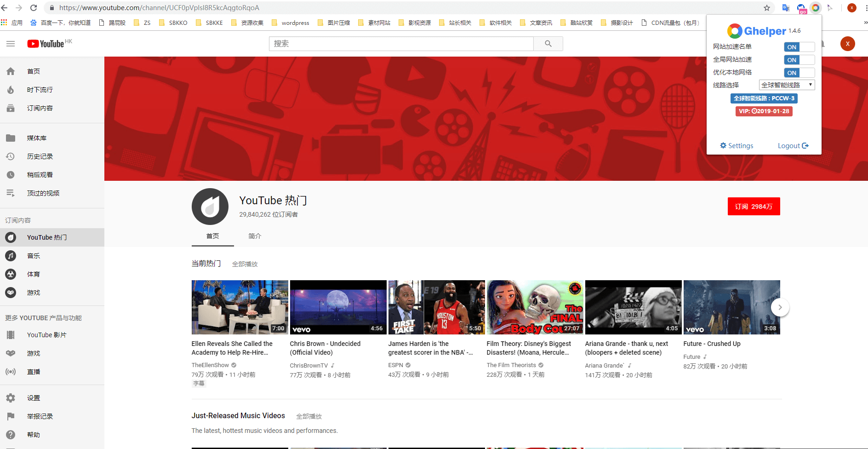Click the YouTube logo

pos(46,44)
